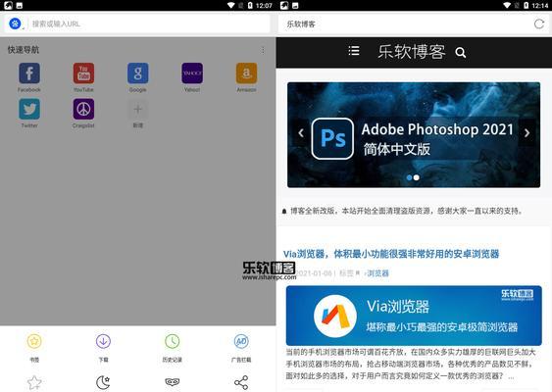Check battery icon in right status bar
This screenshot has width=552, height=392.
[x=526, y=5]
